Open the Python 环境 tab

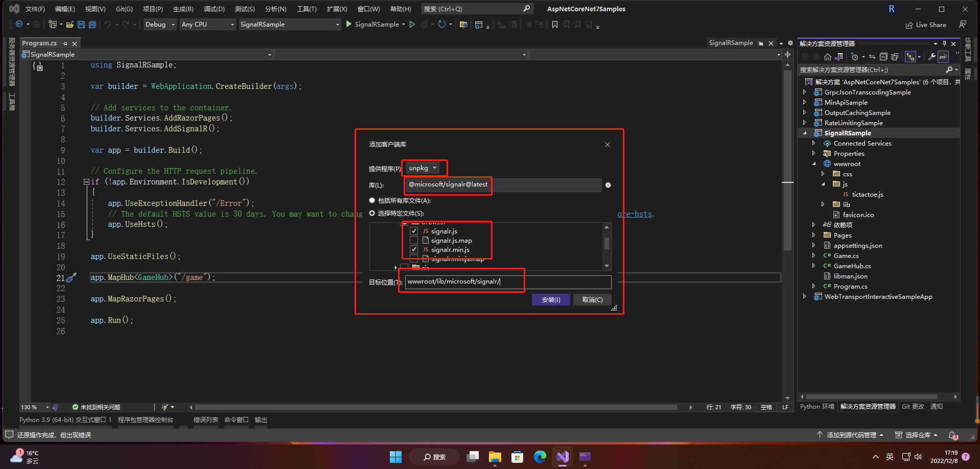[817, 407]
